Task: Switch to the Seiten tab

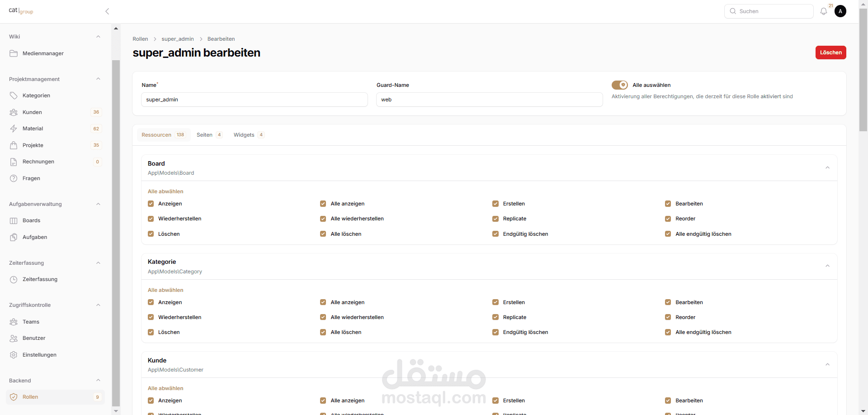Action: [209, 135]
